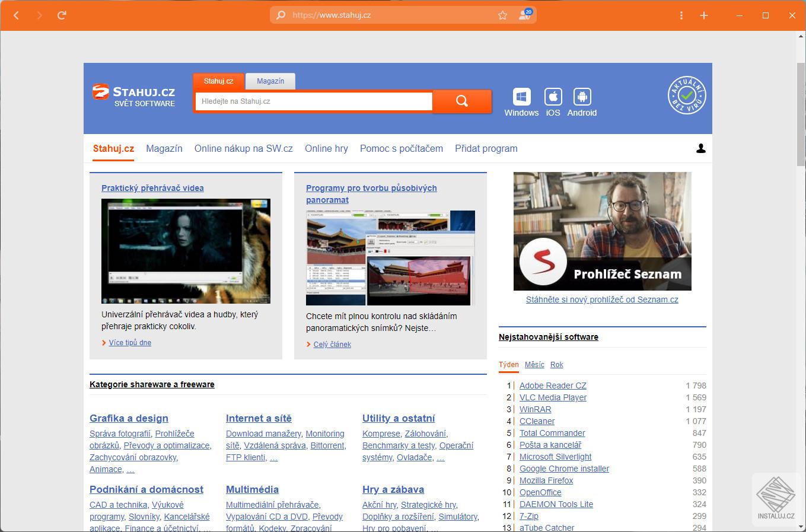Image resolution: width=806 pixels, height=532 pixels.
Task: Open the 'Total Commander' download link
Action: (x=552, y=433)
